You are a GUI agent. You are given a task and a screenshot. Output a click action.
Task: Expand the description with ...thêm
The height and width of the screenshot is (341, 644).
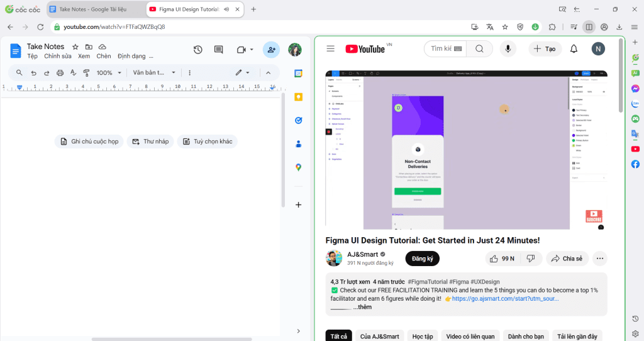coord(362,307)
